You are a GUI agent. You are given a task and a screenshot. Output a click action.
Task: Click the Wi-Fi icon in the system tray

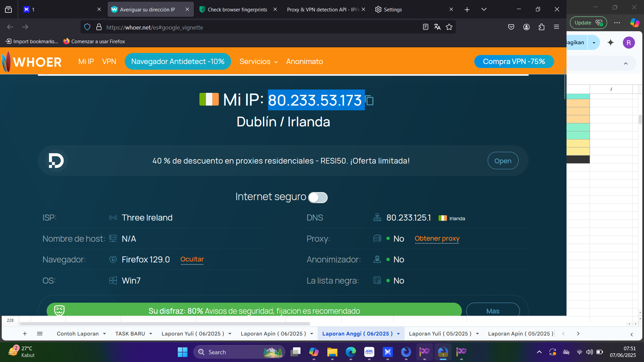coord(579,352)
